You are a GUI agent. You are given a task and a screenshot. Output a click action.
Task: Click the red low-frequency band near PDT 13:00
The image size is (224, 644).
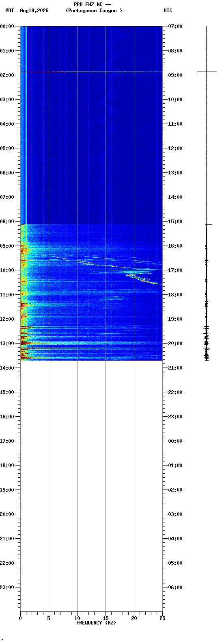[x=34, y=343]
